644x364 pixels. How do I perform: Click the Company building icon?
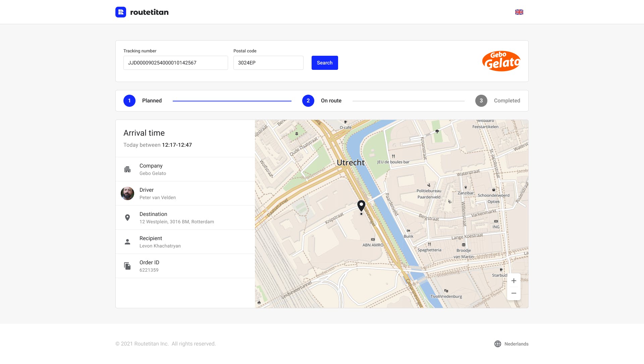click(127, 169)
